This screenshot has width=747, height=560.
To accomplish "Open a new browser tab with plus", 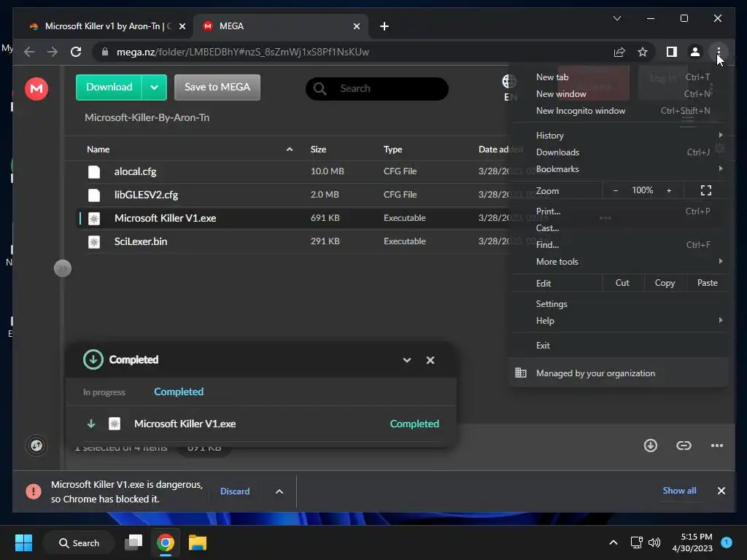I will click(384, 26).
